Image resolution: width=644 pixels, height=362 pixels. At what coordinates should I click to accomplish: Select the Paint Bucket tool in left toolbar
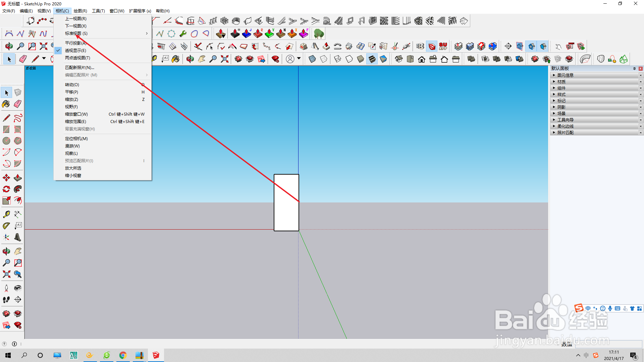(6, 104)
